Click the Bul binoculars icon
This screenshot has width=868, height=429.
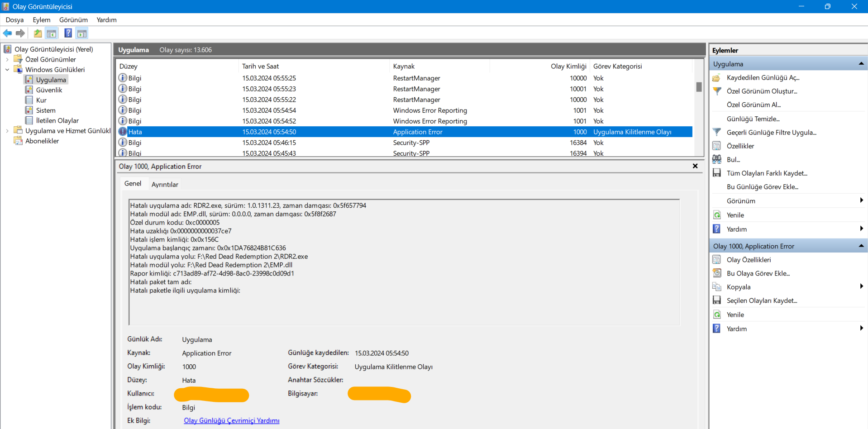(x=717, y=159)
